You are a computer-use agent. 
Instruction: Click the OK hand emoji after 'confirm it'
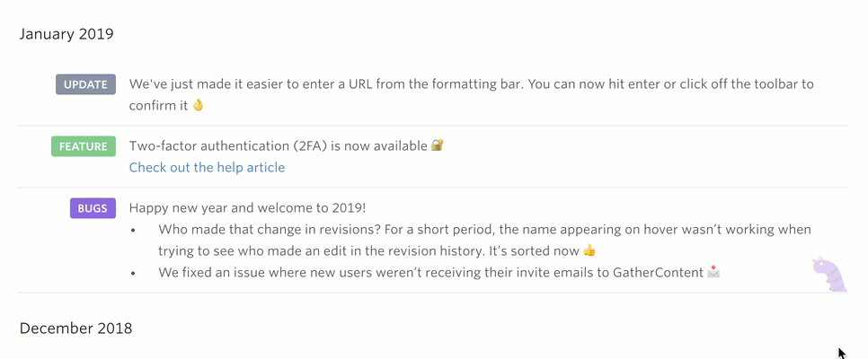coord(198,104)
